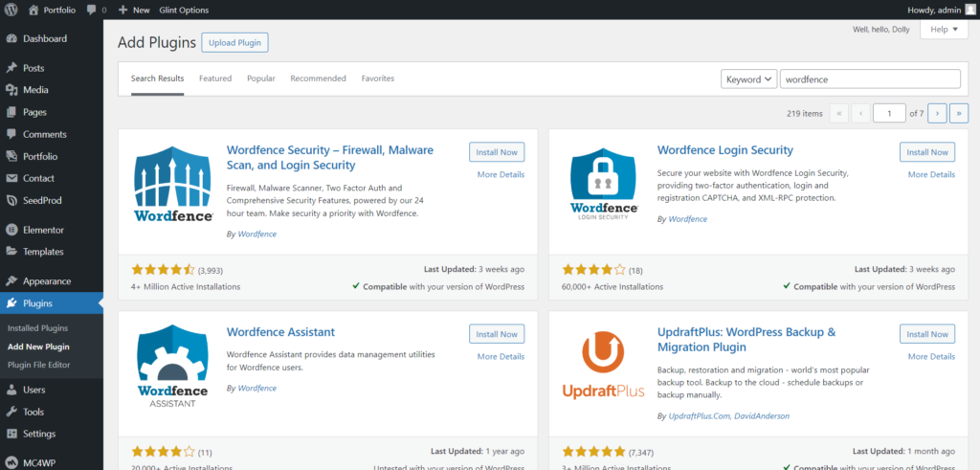Switch to the Favorites tab
This screenshot has width=980, height=470.
[378, 78]
